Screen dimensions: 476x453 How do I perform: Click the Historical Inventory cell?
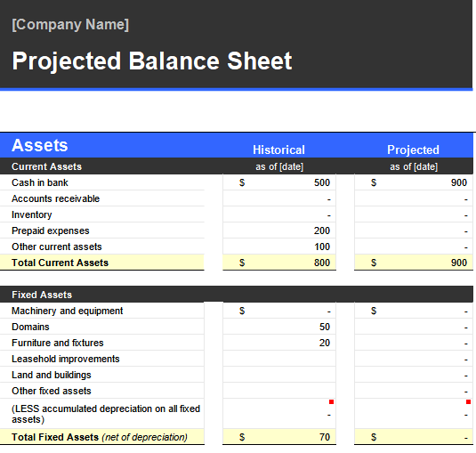pos(279,214)
